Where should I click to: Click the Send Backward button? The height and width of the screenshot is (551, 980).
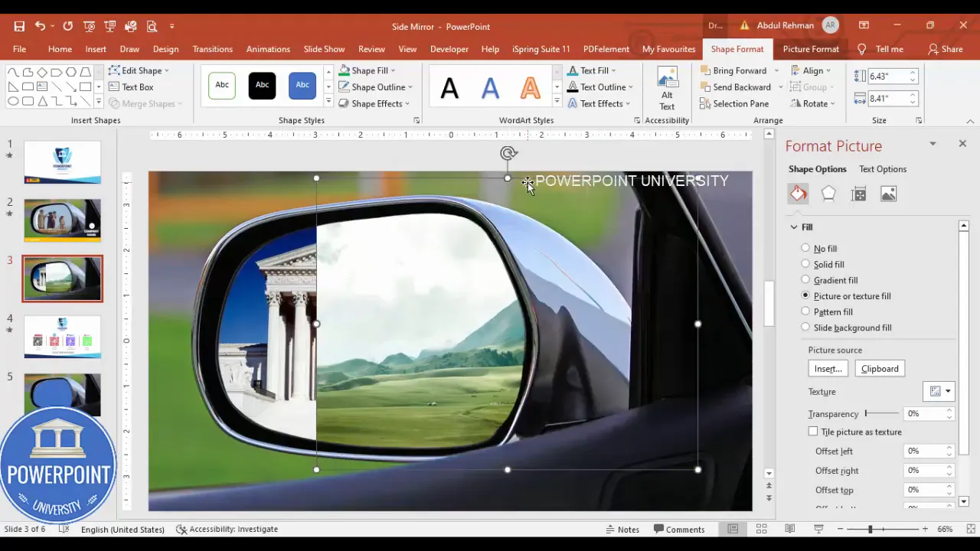click(735, 87)
